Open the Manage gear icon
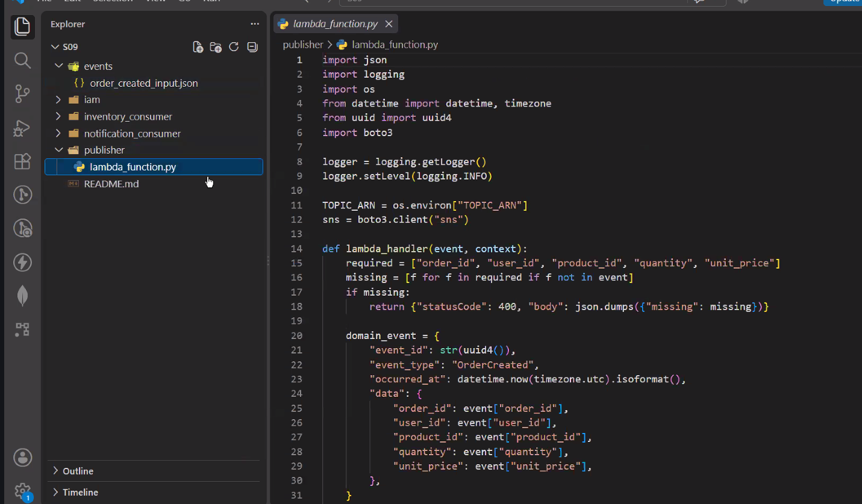The height and width of the screenshot is (504, 862). coord(22,491)
